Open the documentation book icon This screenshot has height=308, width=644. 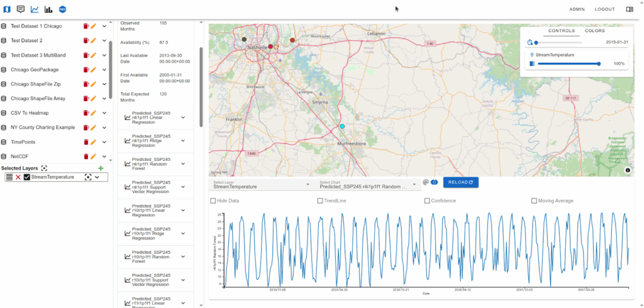click(x=630, y=9)
